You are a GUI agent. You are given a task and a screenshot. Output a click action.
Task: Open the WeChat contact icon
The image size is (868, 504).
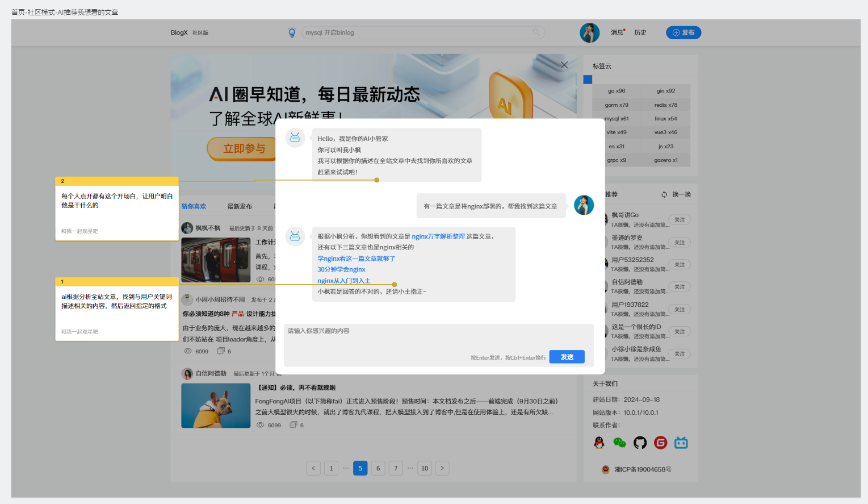click(619, 443)
